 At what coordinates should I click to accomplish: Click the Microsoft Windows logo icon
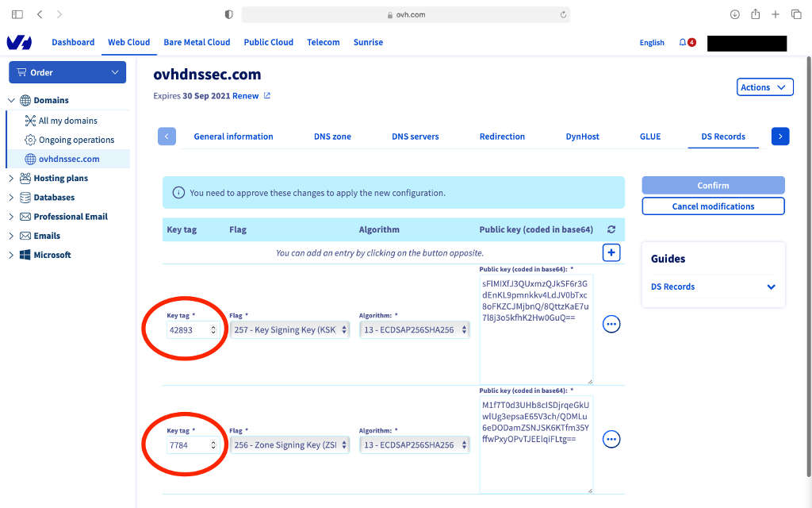click(25, 255)
